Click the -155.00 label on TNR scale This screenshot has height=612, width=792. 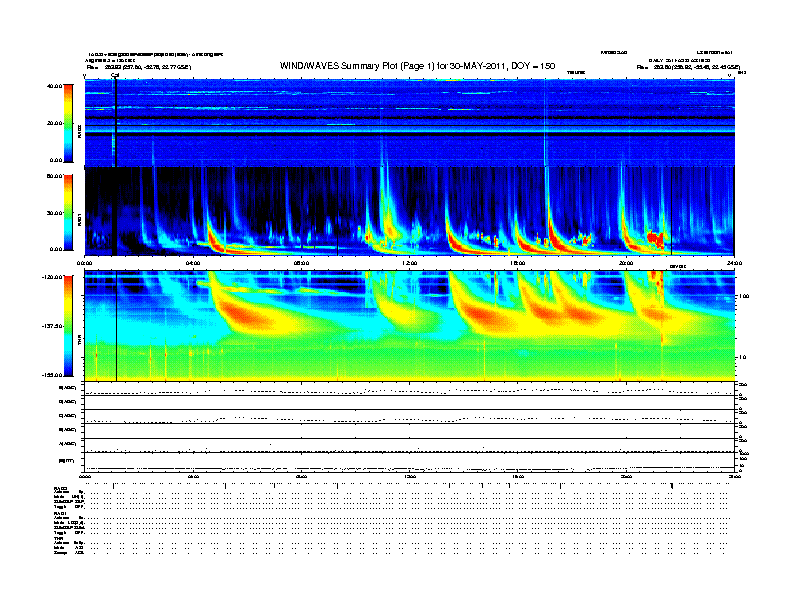(52, 375)
